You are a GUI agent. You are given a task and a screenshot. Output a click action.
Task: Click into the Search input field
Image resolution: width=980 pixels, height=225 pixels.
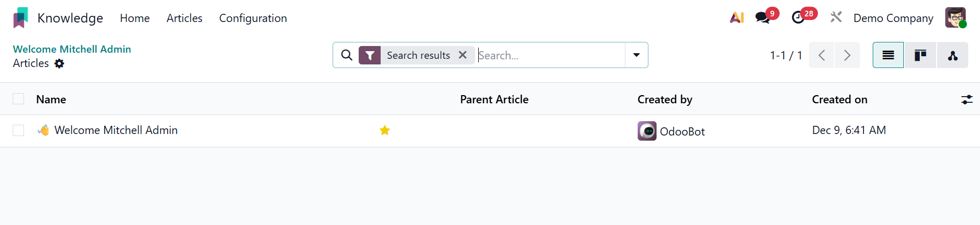click(x=549, y=55)
